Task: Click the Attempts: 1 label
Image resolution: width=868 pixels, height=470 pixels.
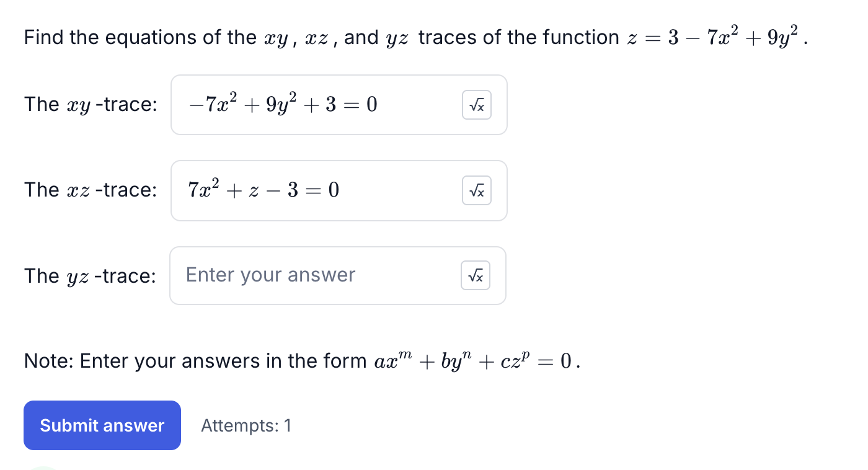Action: 246,425
